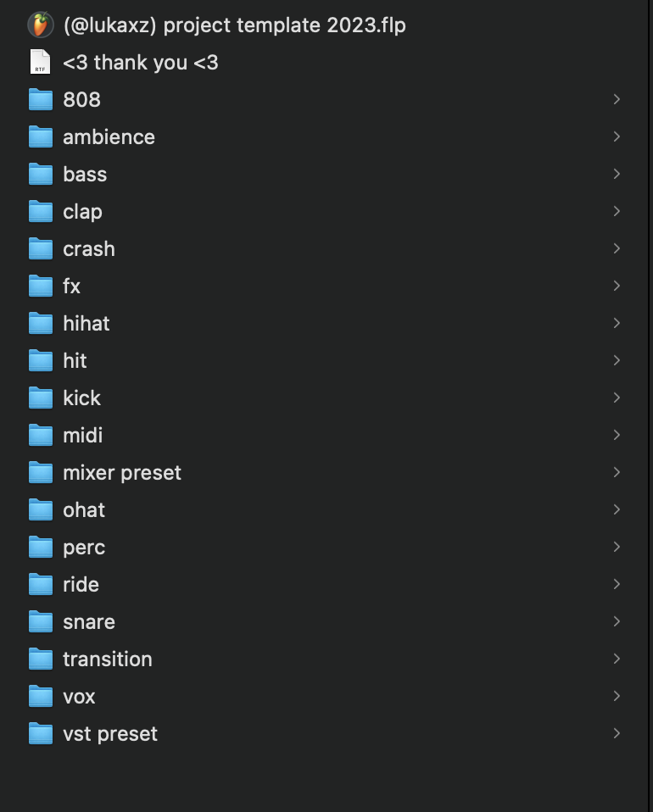Viewport: 653px width, 812px height.
Task: Select the project template 2023.flp filename
Action: 234,25
